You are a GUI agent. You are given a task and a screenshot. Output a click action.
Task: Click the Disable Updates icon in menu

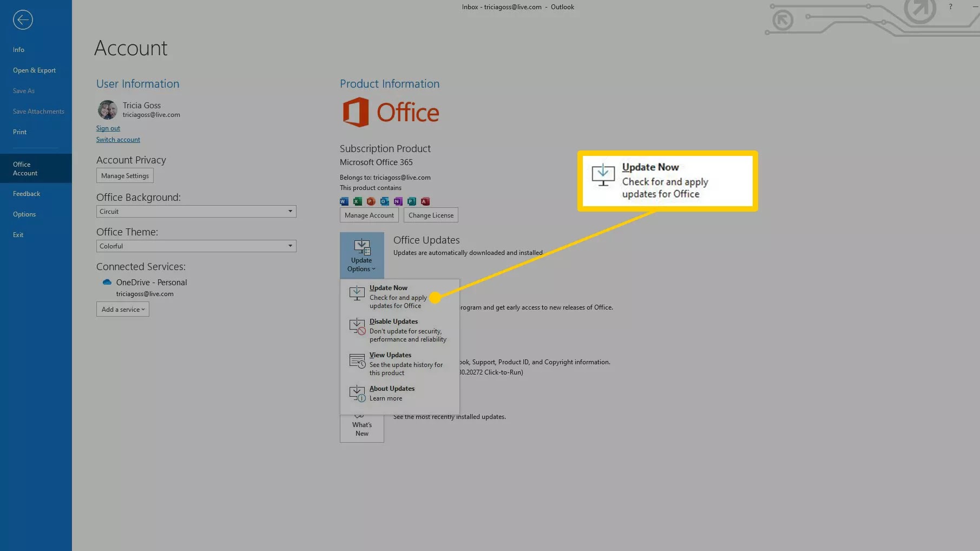[x=357, y=327]
